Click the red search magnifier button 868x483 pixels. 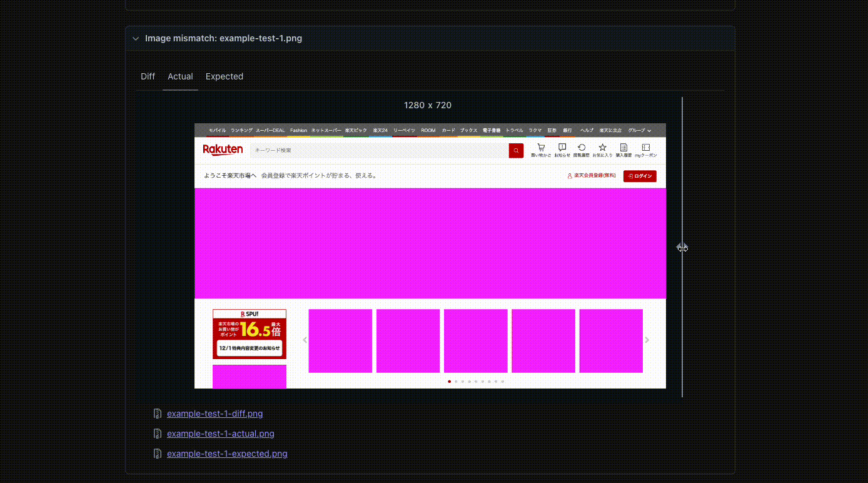[x=516, y=150]
